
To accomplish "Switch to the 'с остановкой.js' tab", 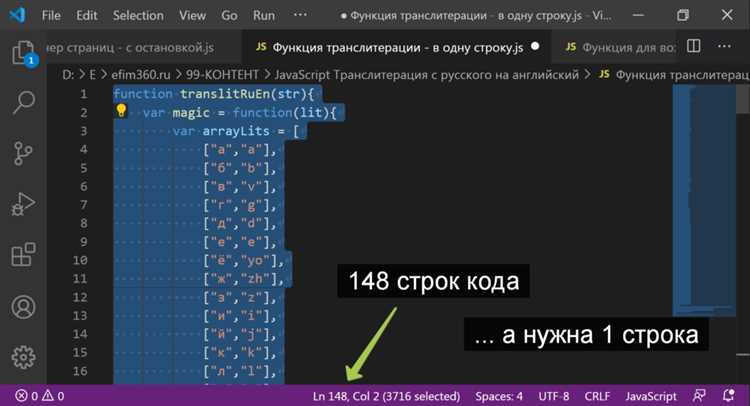I will (145, 47).
